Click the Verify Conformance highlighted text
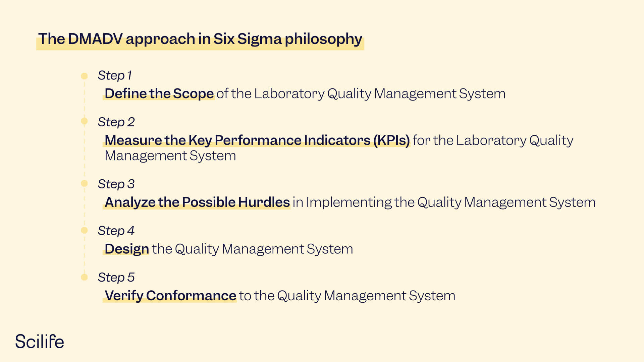The width and height of the screenshot is (644, 362). coord(170,296)
